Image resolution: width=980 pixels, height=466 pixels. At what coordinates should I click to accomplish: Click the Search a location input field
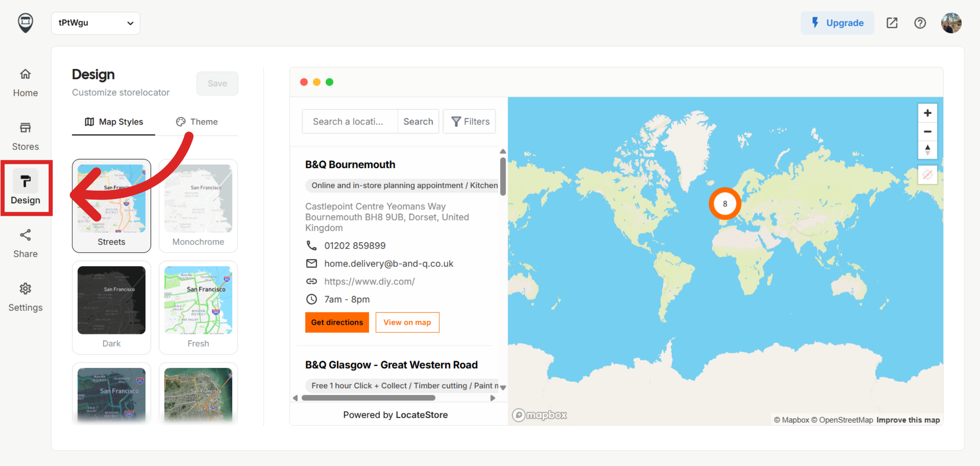pyautogui.click(x=350, y=121)
